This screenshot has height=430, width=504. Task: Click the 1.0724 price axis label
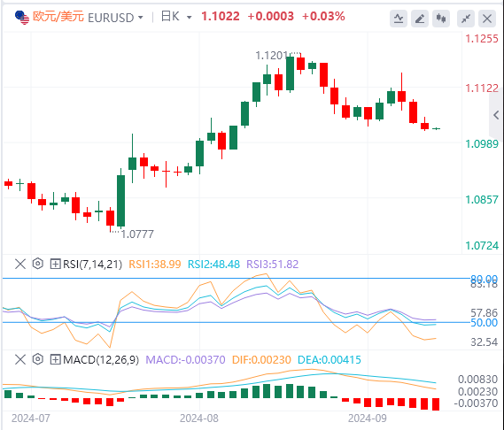(x=482, y=246)
